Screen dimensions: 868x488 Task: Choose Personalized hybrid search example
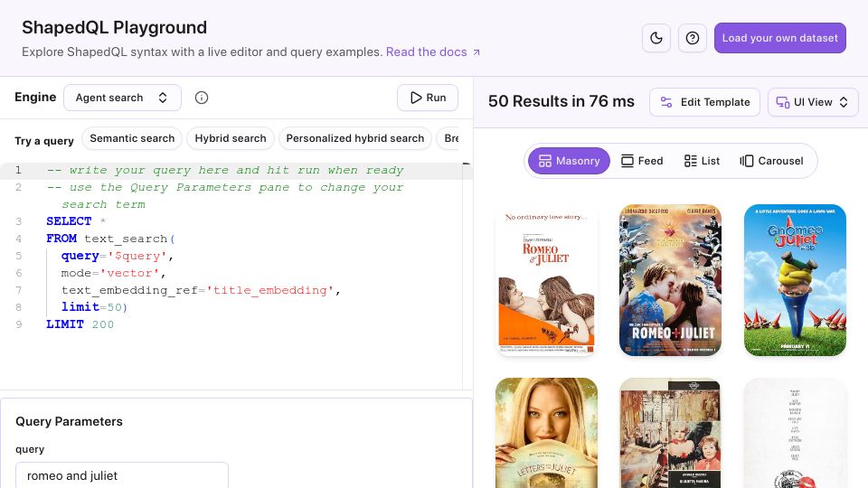(x=354, y=138)
